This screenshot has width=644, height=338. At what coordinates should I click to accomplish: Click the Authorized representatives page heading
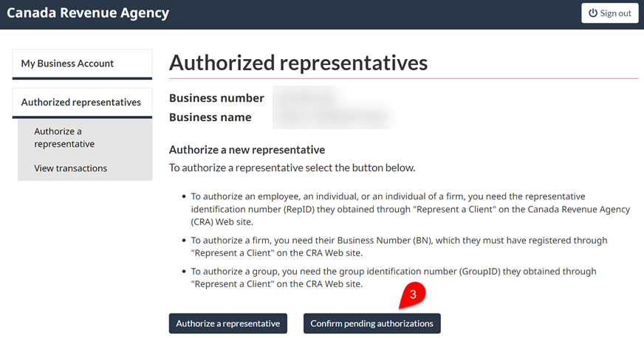298,63
